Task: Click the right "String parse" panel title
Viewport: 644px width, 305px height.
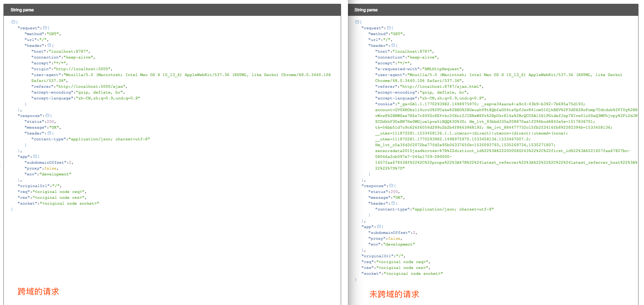Action: (x=366, y=10)
